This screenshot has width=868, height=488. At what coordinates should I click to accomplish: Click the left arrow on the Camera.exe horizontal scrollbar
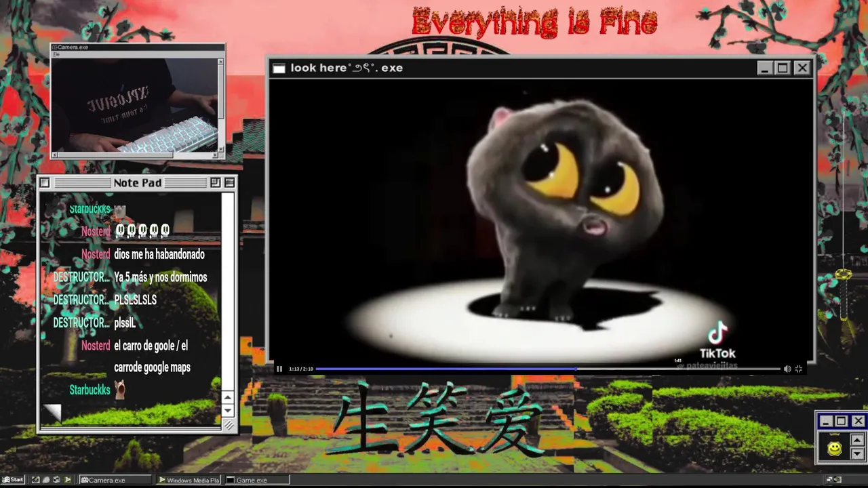pos(56,155)
